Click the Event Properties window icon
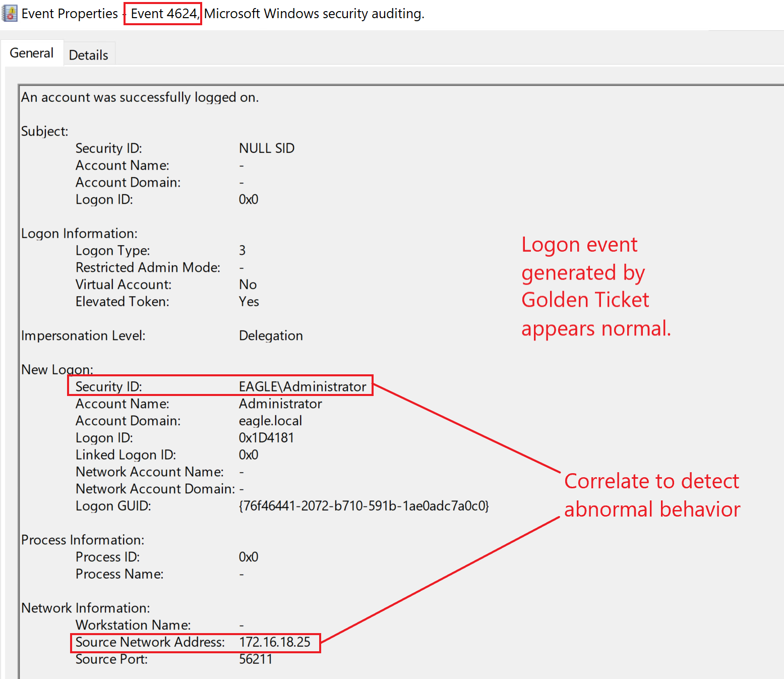The width and height of the screenshot is (784, 679). [10, 14]
